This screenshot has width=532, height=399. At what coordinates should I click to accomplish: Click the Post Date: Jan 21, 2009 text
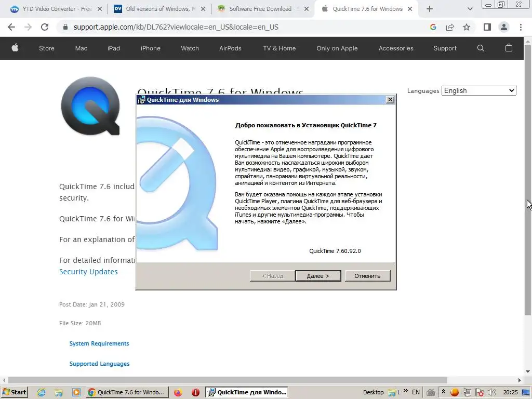[x=92, y=304]
